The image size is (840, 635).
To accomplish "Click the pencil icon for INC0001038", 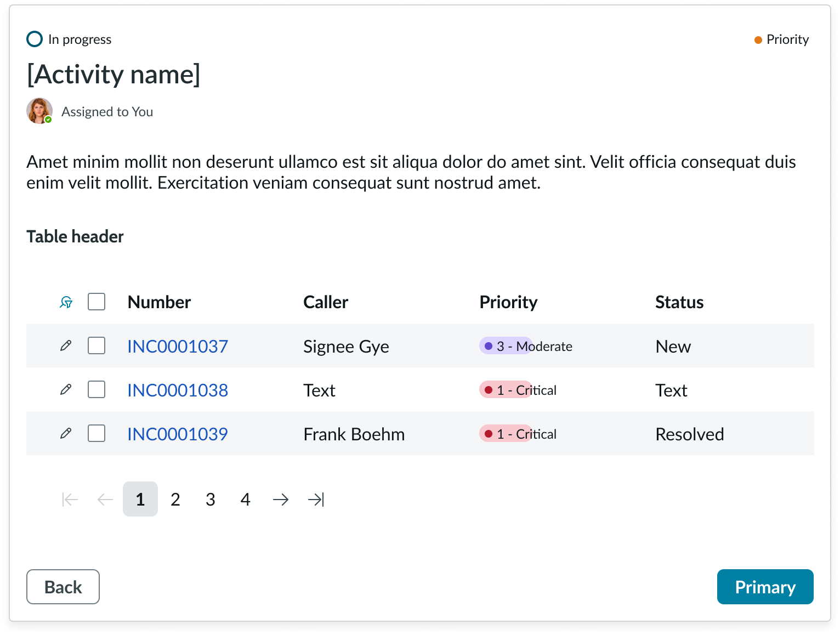I will pyautogui.click(x=65, y=389).
